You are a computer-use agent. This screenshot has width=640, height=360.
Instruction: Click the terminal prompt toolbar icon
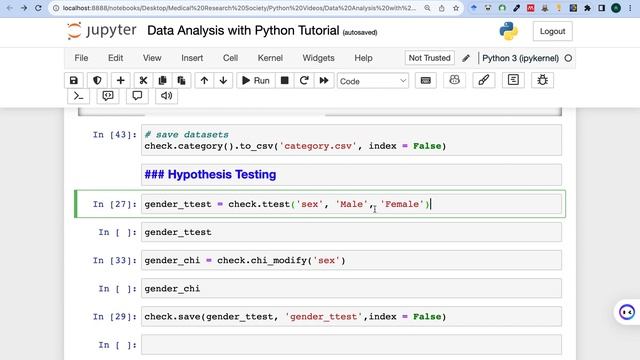point(78,96)
